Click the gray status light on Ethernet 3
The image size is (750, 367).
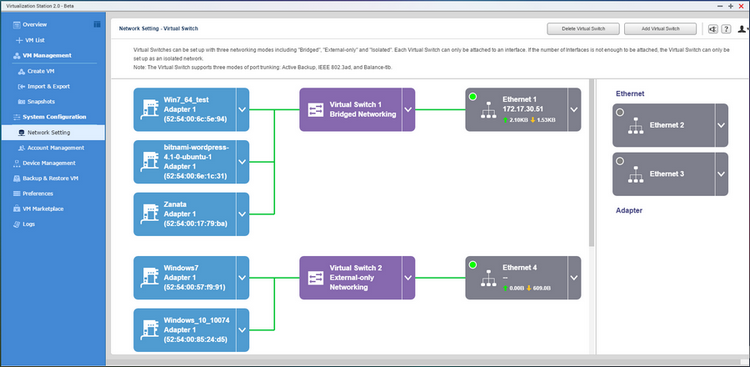click(620, 161)
